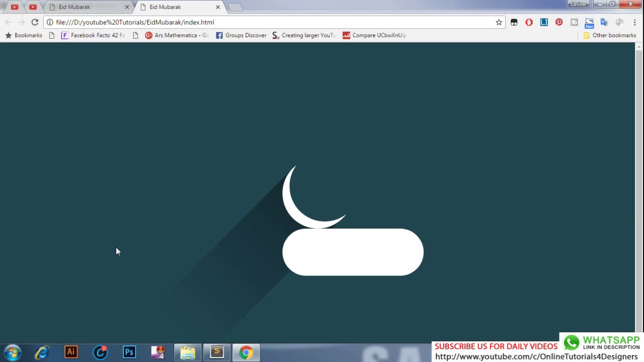Close the active Eid Mubarak tab
This screenshot has width=644, height=362.
pyautogui.click(x=218, y=7)
